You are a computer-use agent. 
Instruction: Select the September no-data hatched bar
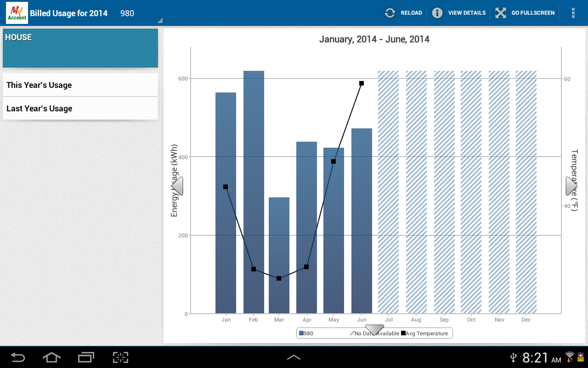444,192
